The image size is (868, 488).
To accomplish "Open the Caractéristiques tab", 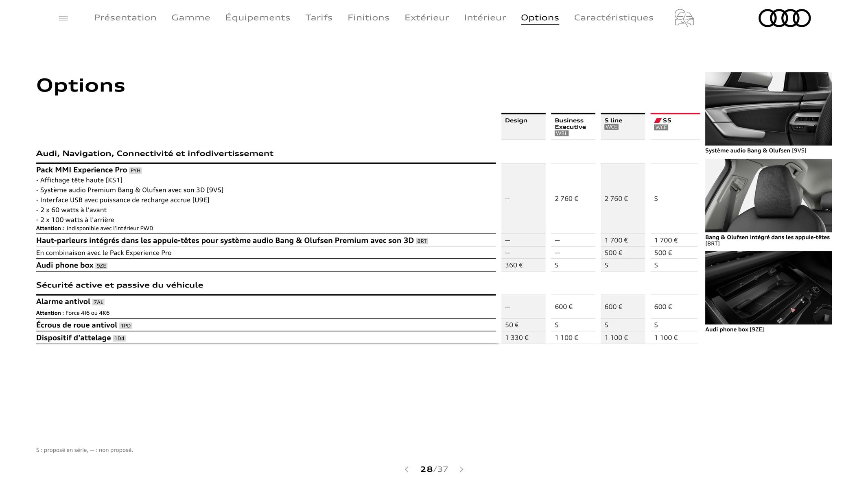I will (613, 17).
